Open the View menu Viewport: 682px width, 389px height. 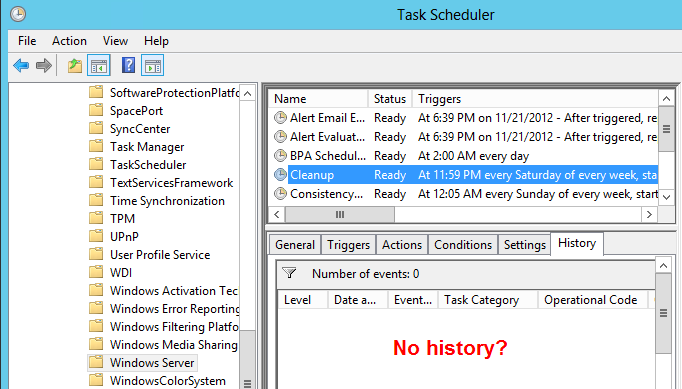point(115,41)
